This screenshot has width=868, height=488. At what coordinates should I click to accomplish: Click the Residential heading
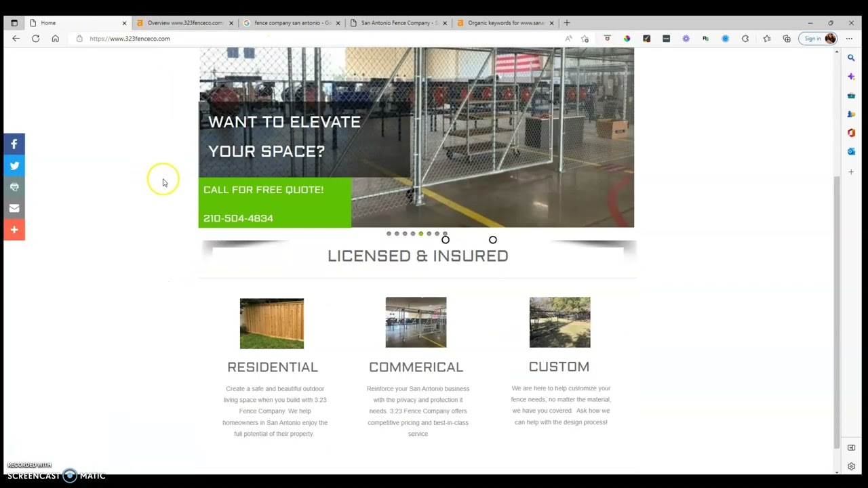272,367
